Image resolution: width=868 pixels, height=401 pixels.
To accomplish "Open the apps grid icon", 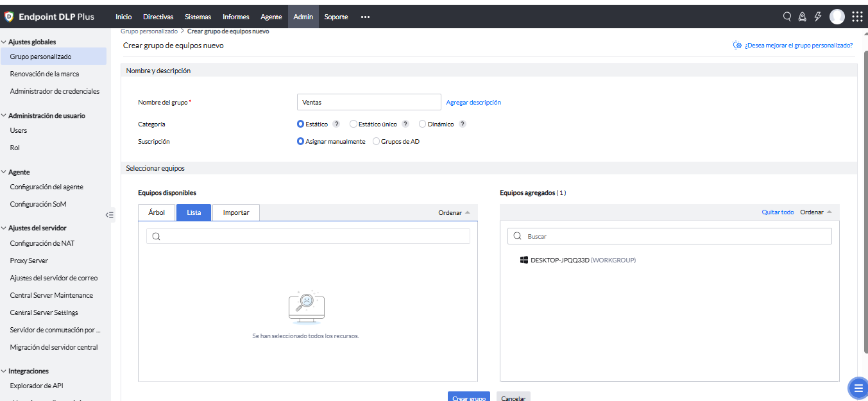I will click(x=857, y=17).
